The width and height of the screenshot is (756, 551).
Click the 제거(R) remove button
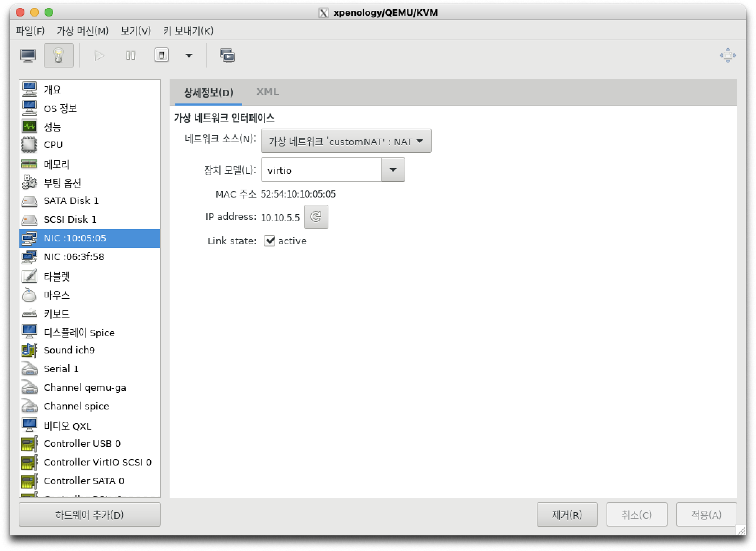point(567,515)
